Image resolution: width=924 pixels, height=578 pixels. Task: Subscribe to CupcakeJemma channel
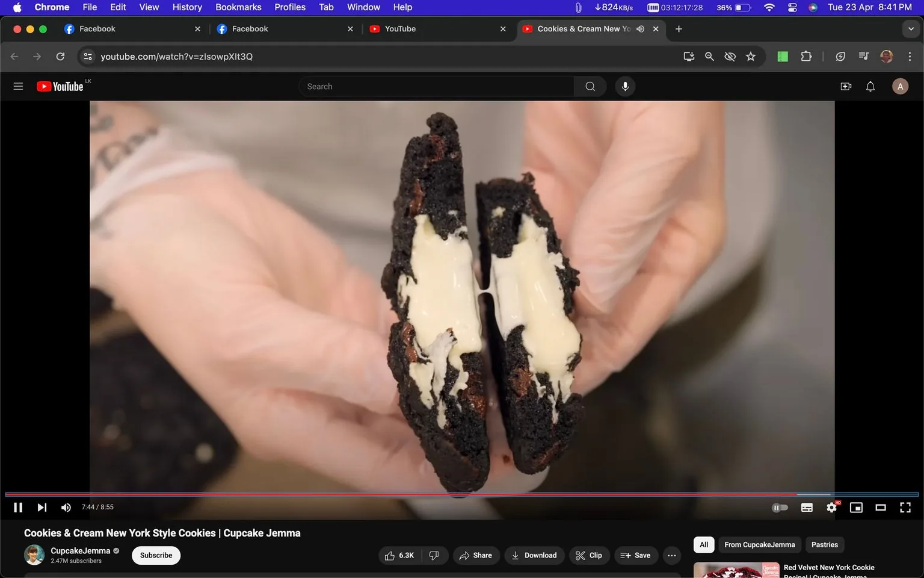(155, 555)
